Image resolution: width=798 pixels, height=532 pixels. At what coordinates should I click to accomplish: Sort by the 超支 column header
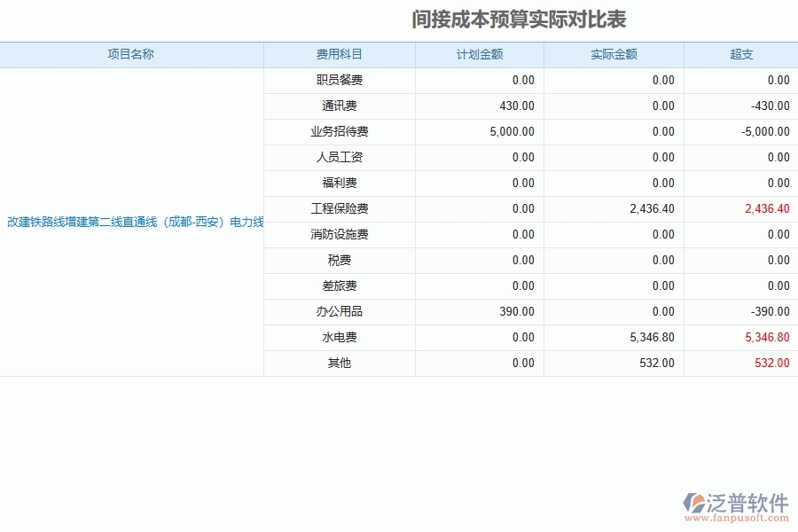click(x=740, y=54)
